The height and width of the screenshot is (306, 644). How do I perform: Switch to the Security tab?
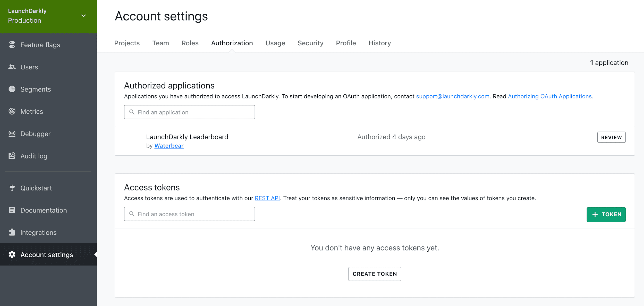click(x=310, y=43)
